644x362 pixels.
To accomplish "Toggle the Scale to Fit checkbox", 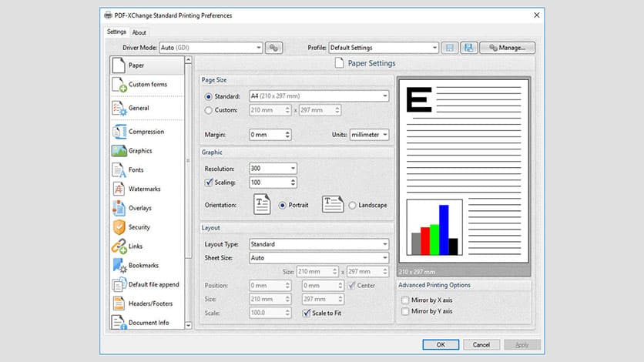I will pos(307,313).
